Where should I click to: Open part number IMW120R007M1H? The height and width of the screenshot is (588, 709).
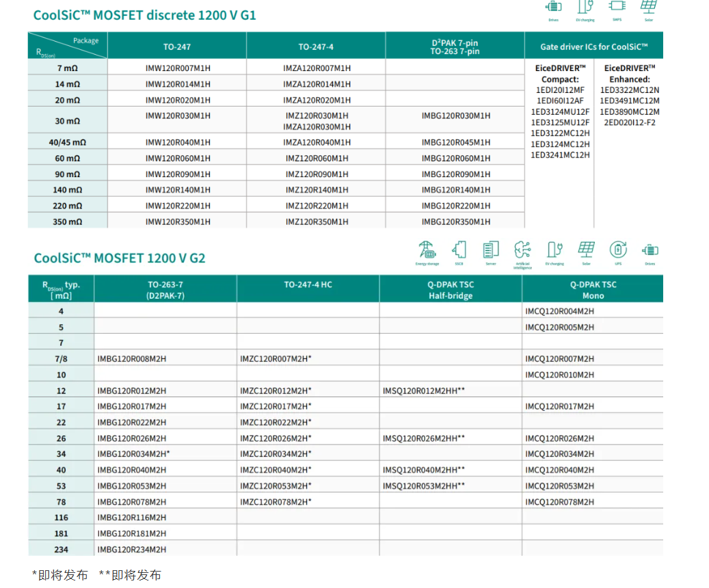point(178,68)
